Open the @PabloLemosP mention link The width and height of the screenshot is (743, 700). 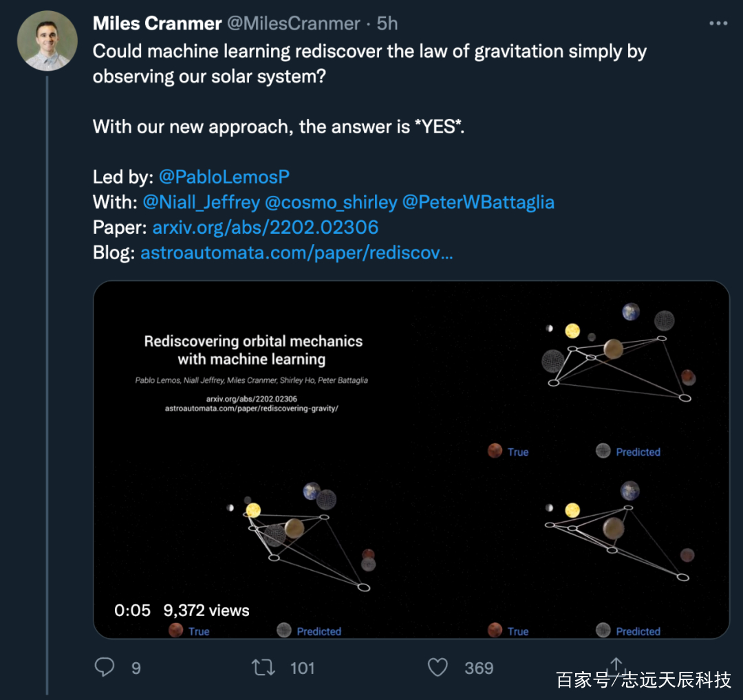pos(224,177)
